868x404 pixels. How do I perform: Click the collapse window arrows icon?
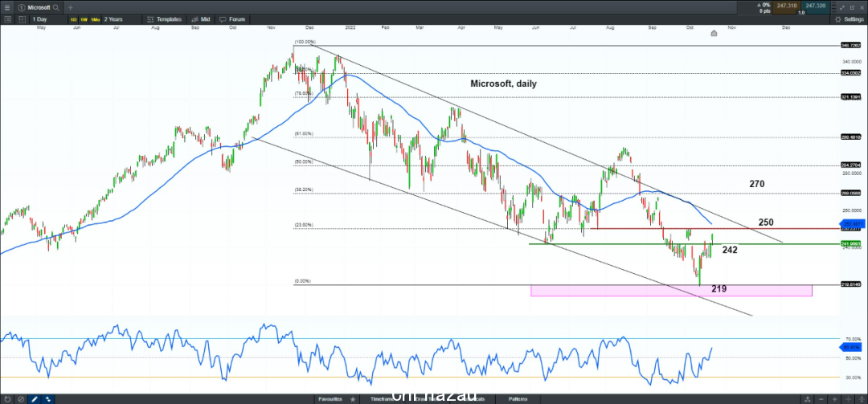click(x=842, y=7)
